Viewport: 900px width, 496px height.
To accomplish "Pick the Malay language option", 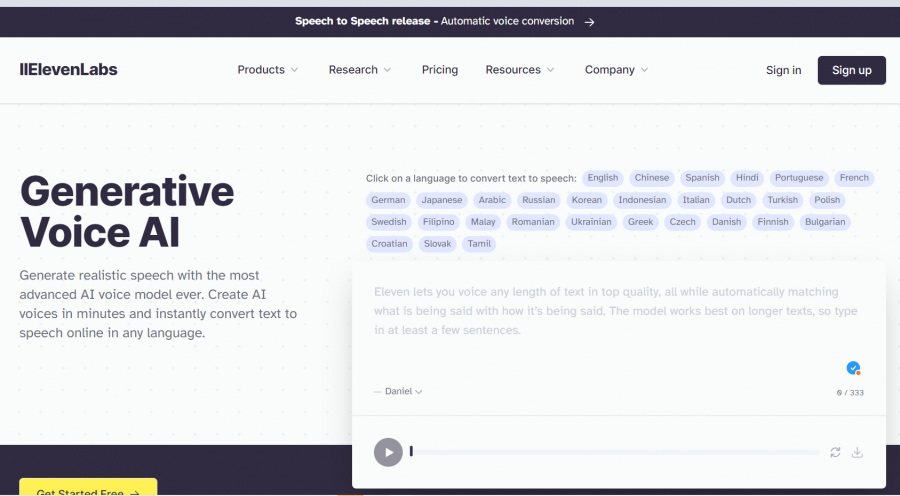I will [x=483, y=222].
